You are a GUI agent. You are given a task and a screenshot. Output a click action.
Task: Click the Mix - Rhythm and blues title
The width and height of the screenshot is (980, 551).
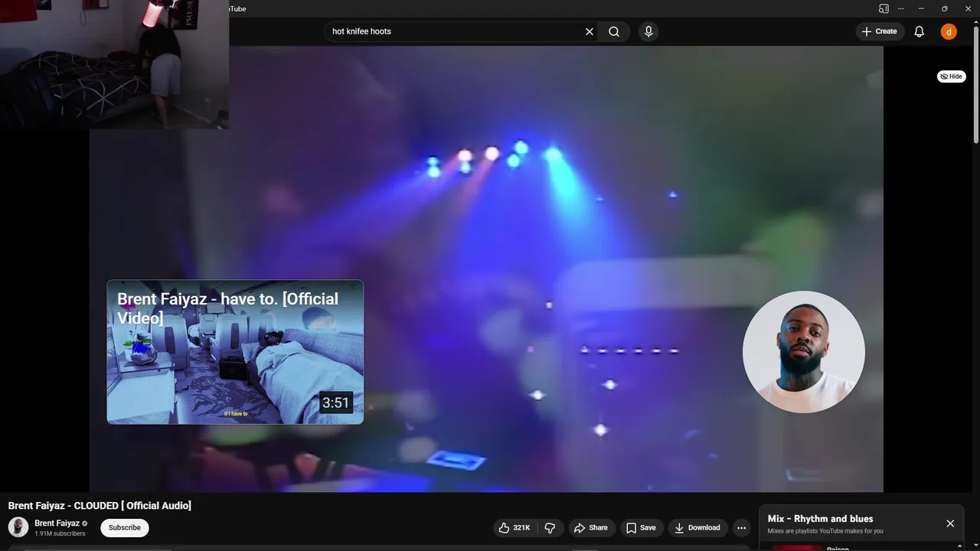820,519
